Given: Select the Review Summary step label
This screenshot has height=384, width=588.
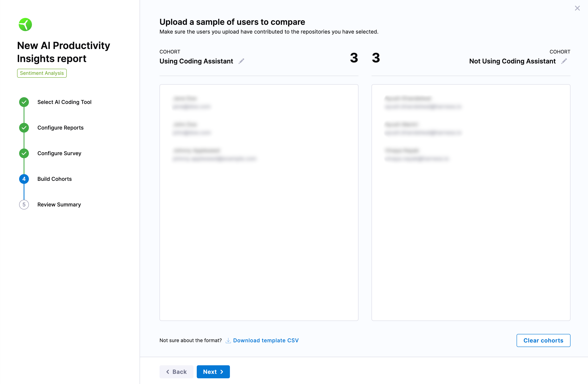Looking at the screenshot, I should (x=59, y=204).
